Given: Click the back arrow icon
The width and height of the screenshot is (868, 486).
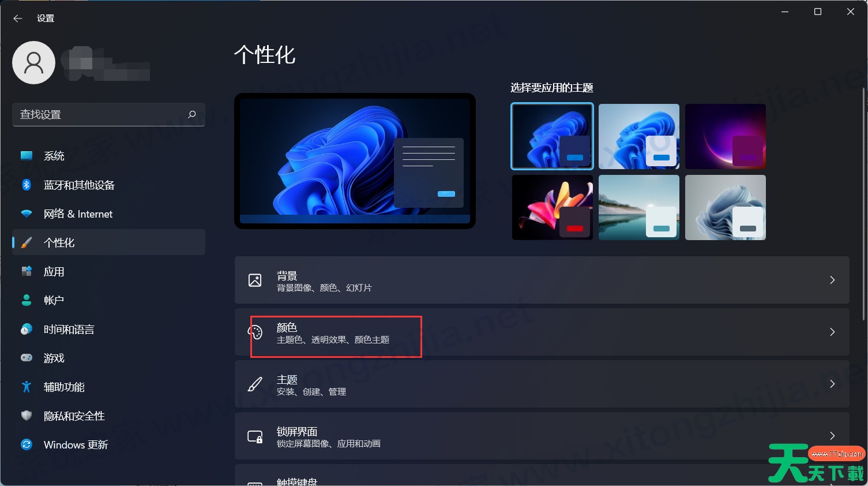Looking at the screenshot, I should [x=18, y=18].
